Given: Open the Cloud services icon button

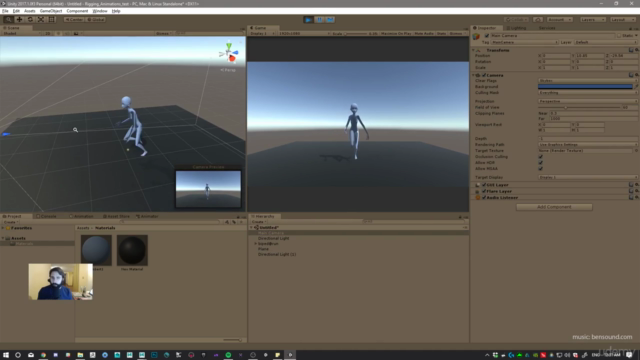Looking at the screenshot, I should click(538, 19).
